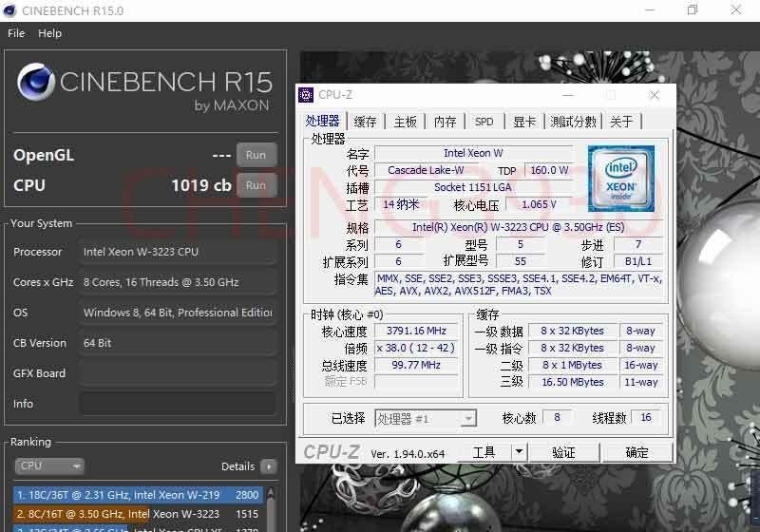Click the 工具 button in CPU-Z
This screenshot has width=760, height=532.
pyautogui.click(x=484, y=452)
